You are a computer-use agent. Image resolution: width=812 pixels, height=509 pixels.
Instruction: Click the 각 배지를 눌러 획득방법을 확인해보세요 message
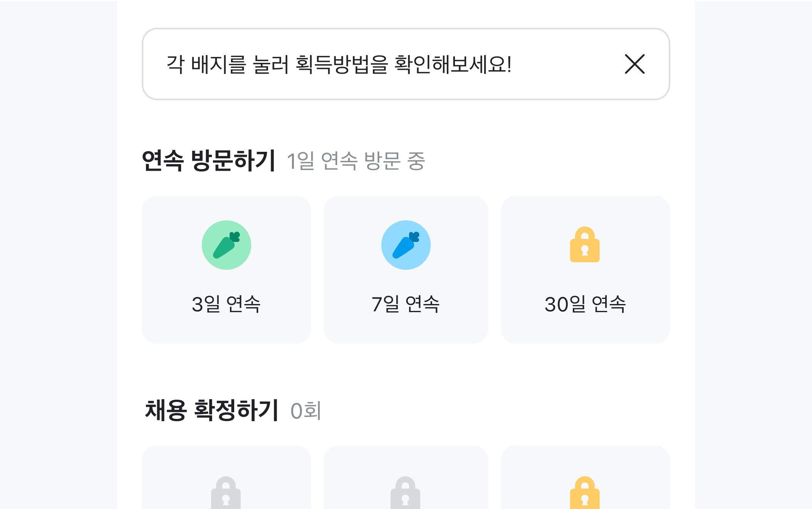click(x=339, y=64)
